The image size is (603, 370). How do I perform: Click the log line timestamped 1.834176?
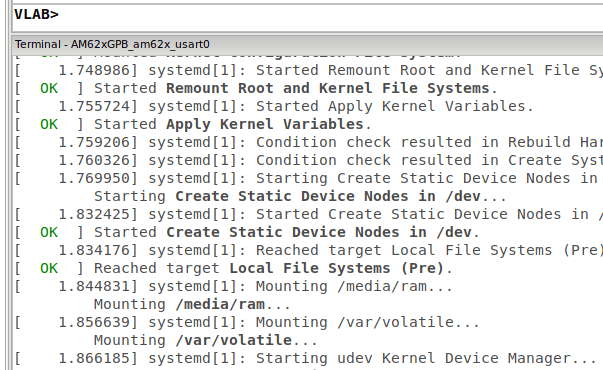pos(308,250)
